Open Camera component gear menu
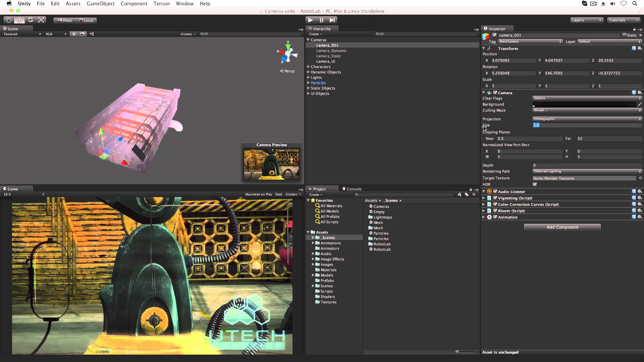The image size is (644, 362). tap(640, 93)
